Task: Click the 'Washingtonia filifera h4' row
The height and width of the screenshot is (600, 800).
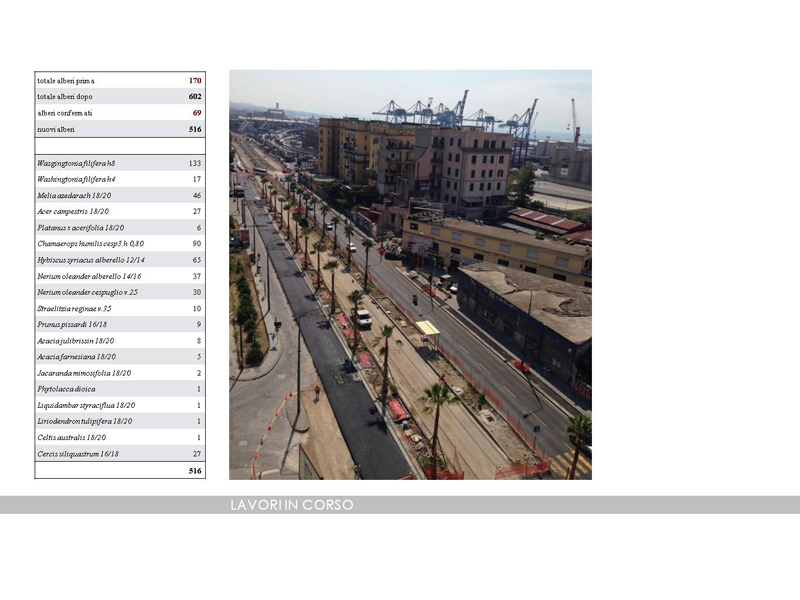Action: point(120,179)
